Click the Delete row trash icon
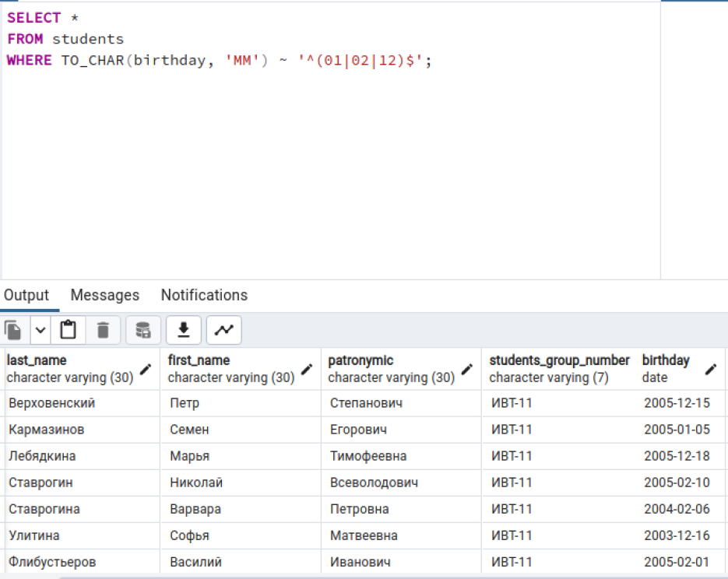The width and height of the screenshot is (728, 579). [x=103, y=330]
